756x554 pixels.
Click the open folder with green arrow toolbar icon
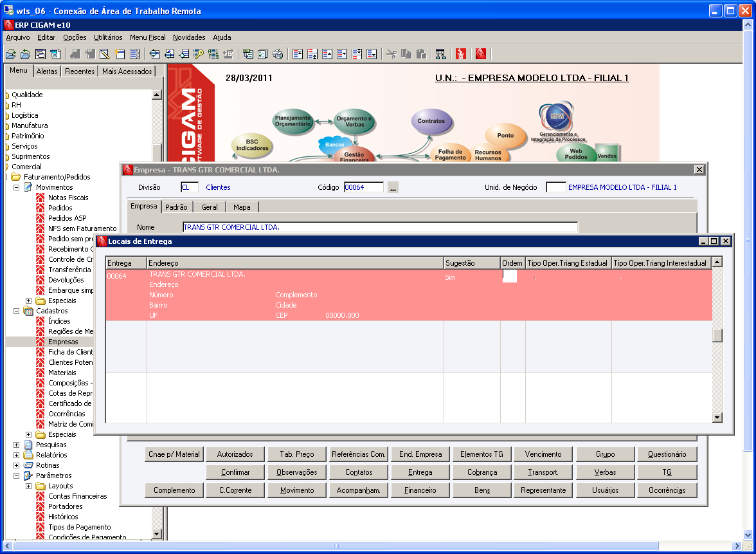[10, 54]
